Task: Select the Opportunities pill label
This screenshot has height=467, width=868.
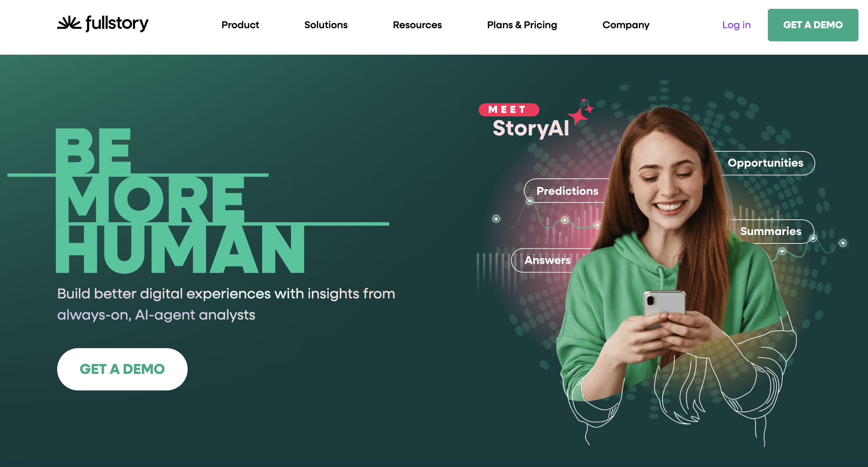Action: click(x=766, y=163)
